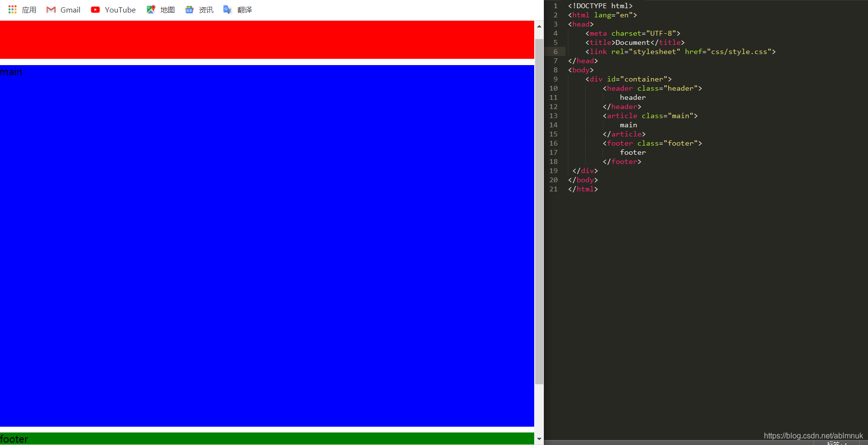Click the 'header' text on line 11
The height and width of the screenshot is (445, 868).
coord(633,97)
